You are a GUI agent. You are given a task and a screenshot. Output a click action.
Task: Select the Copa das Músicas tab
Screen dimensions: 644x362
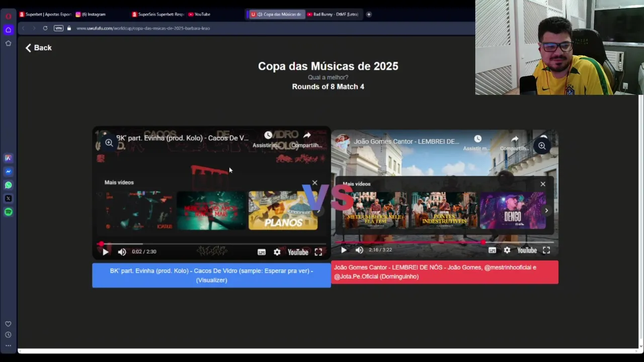point(276,14)
